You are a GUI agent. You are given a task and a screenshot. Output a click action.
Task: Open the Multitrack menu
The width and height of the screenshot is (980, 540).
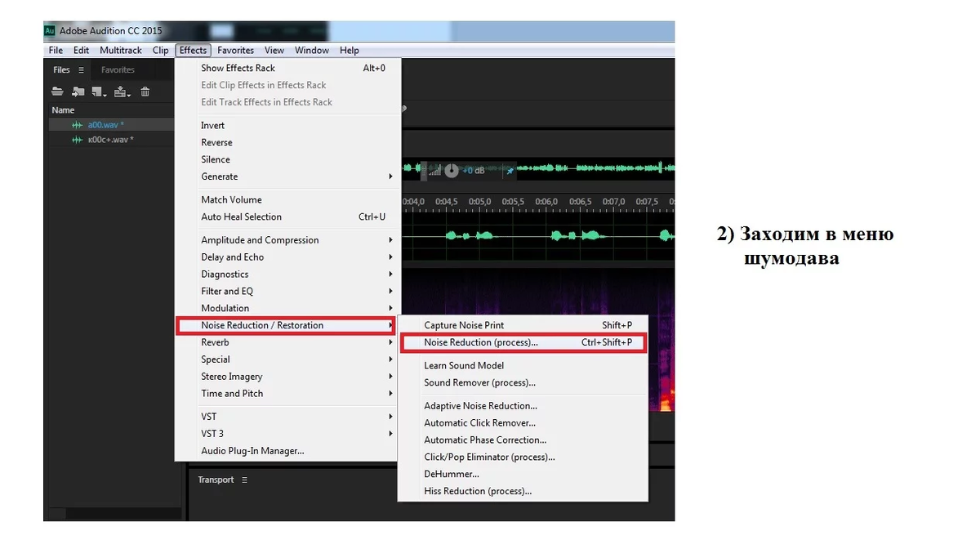coord(120,50)
